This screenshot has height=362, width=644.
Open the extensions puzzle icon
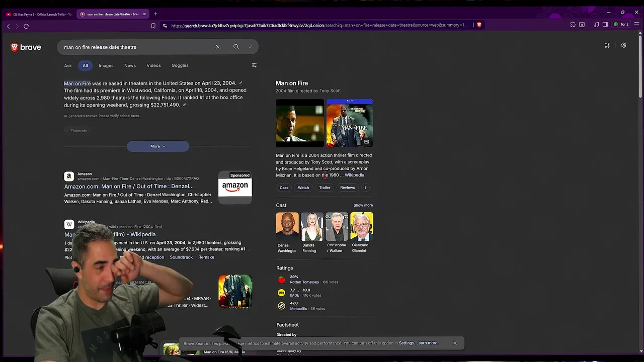pos(573,24)
